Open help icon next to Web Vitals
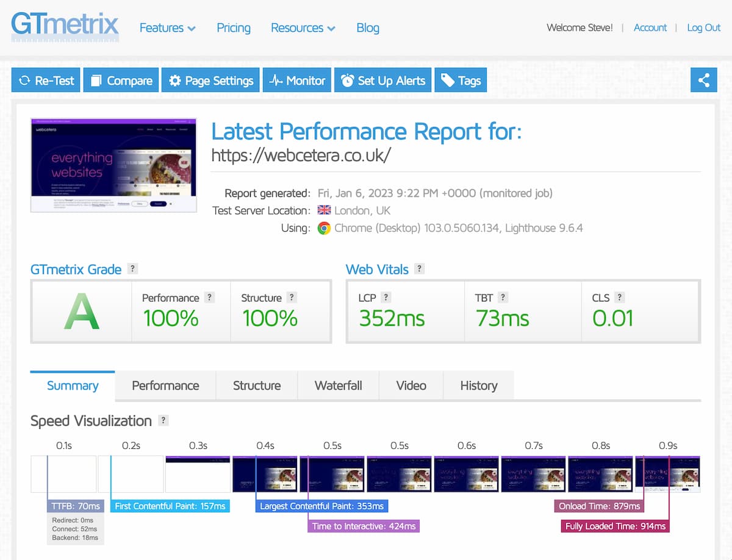 pos(419,268)
